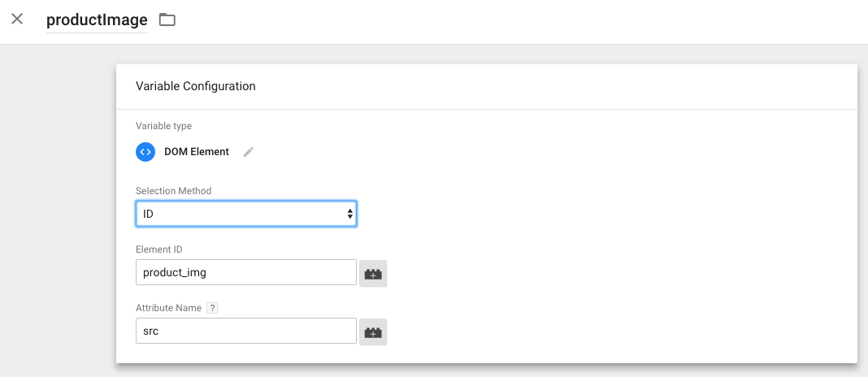
Task: Click the DOM Element type label
Action: coord(197,152)
